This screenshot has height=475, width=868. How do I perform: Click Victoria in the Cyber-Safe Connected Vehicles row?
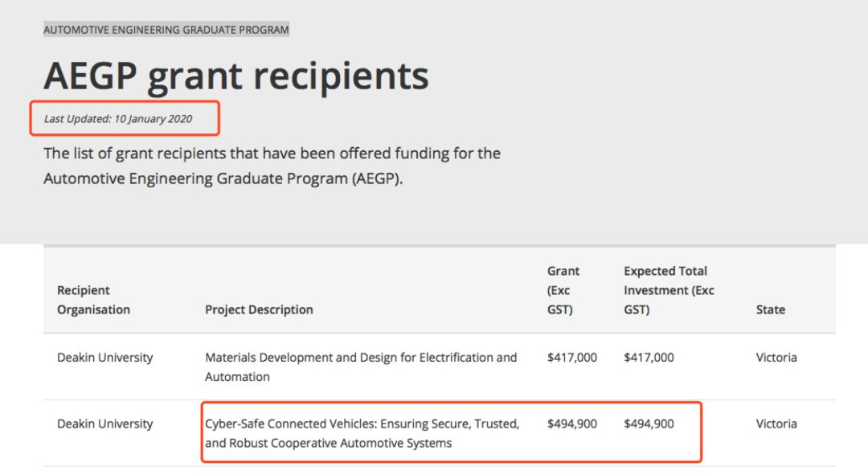[x=776, y=424]
